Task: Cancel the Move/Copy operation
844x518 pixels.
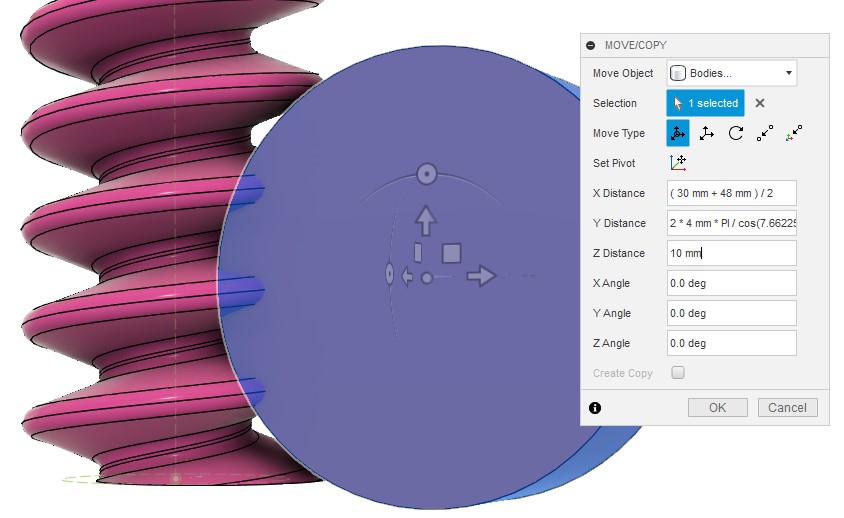Action: click(x=787, y=407)
